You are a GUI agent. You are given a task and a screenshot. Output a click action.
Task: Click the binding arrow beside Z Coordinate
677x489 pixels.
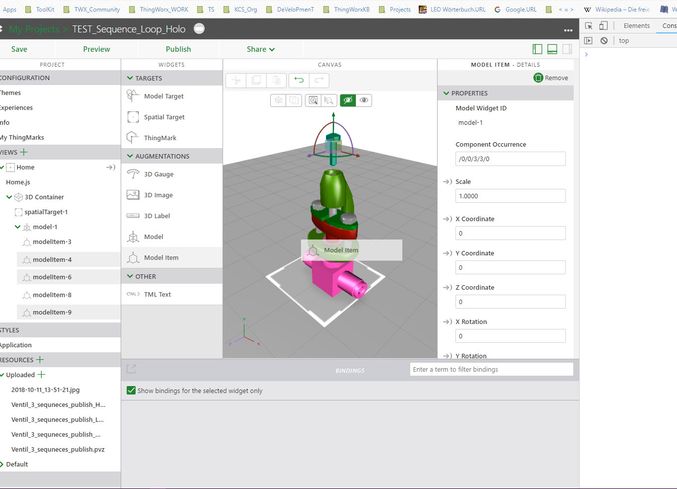click(447, 287)
